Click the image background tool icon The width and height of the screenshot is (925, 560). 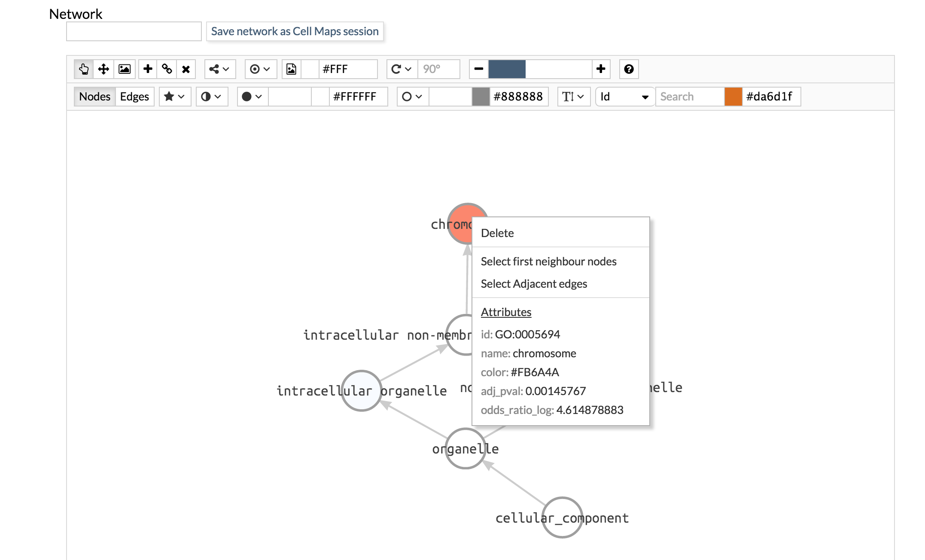pyautogui.click(x=125, y=69)
